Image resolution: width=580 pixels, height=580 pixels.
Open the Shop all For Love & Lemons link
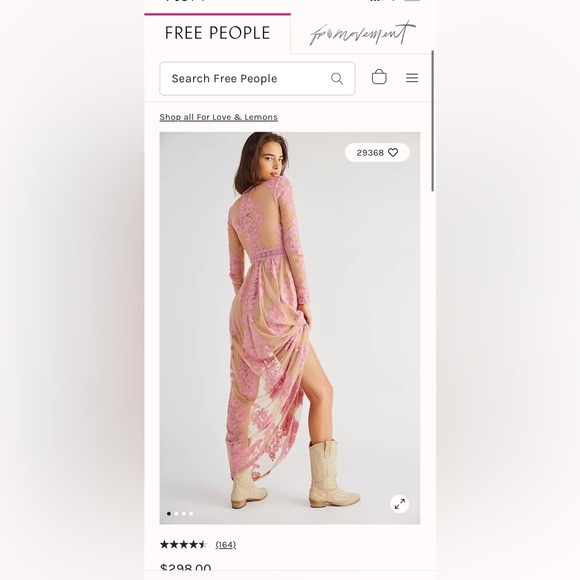coord(219,117)
